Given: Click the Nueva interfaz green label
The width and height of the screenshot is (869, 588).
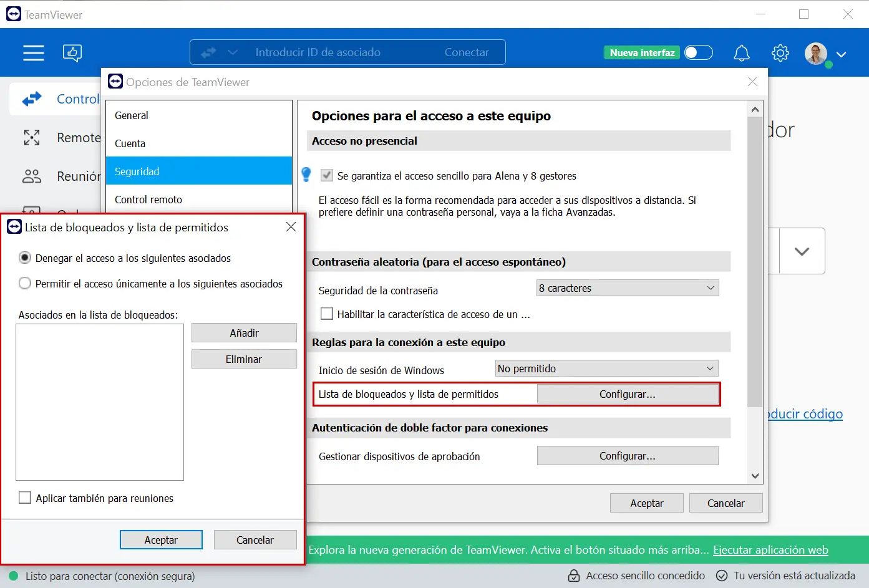Looking at the screenshot, I should tap(642, 53).
